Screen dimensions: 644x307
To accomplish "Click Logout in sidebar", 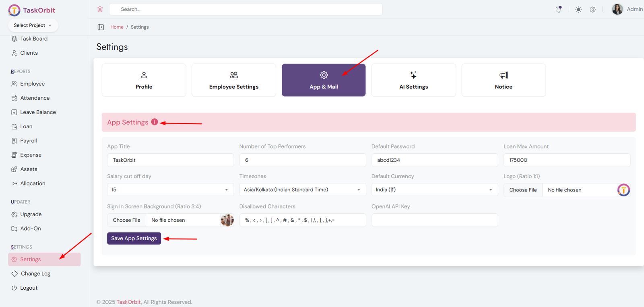I will 29,288.
